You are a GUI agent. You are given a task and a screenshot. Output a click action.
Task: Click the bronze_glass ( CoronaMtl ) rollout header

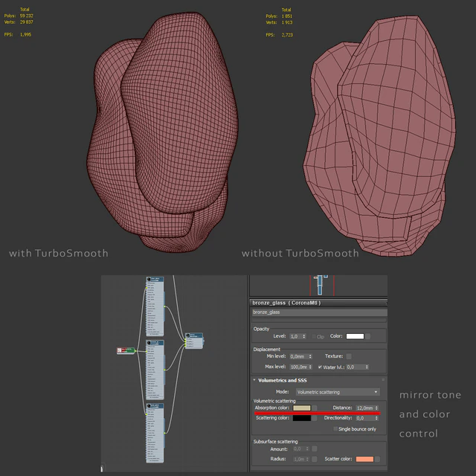click(318, 303)
